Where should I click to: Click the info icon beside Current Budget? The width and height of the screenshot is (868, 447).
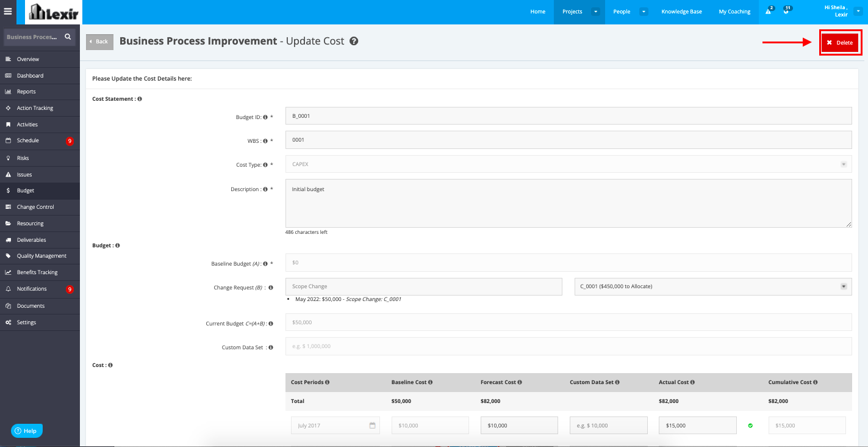pyautogui.click(x=270, y=324)
